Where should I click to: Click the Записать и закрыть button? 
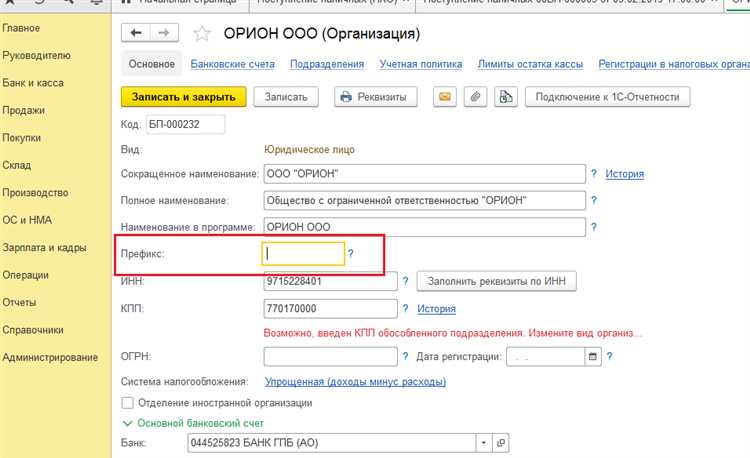(x=184, y=97)
